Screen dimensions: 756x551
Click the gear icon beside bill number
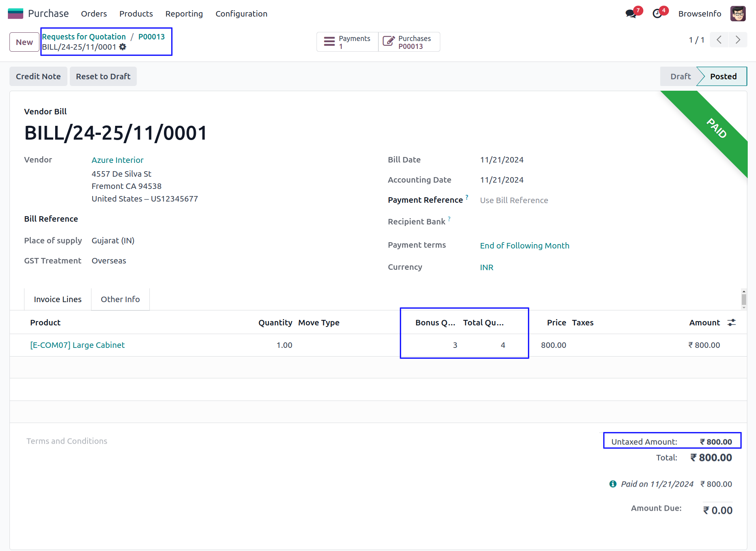(123, 47)
